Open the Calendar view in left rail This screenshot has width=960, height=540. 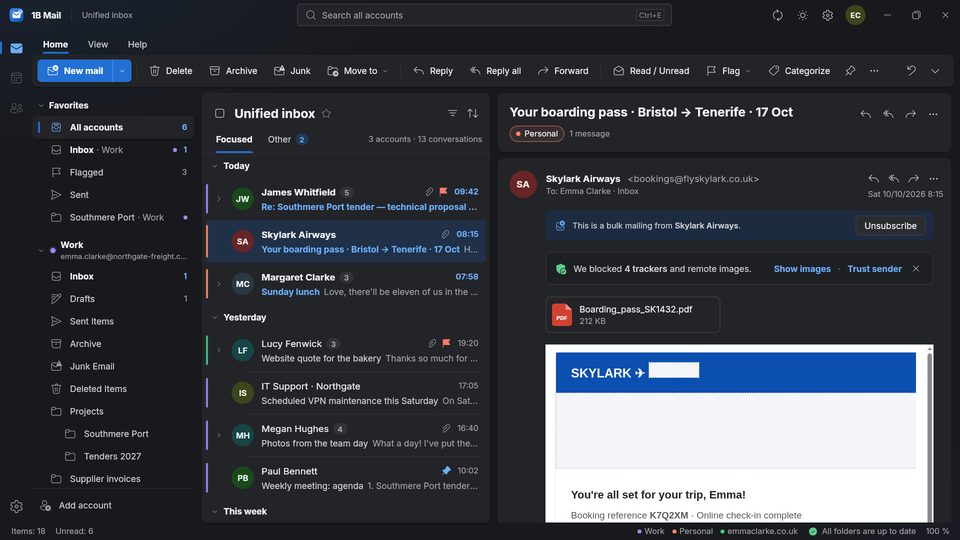click(17, 78)
